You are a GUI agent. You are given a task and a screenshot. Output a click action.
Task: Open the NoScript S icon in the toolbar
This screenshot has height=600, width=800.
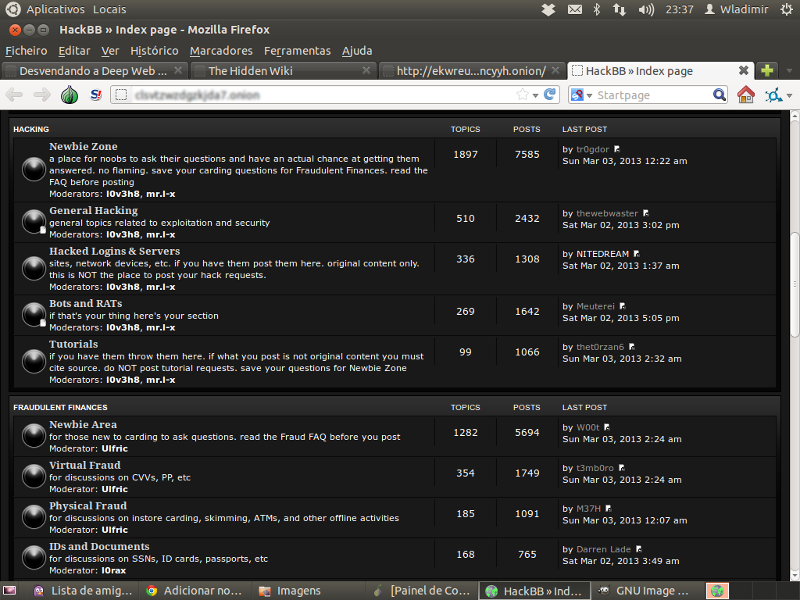(x=96, y=94)
